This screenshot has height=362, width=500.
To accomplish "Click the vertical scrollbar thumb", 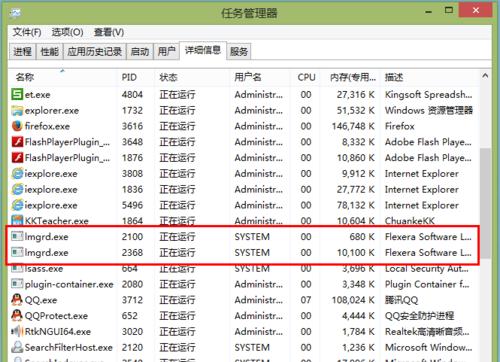I will [x=485, y=203].
